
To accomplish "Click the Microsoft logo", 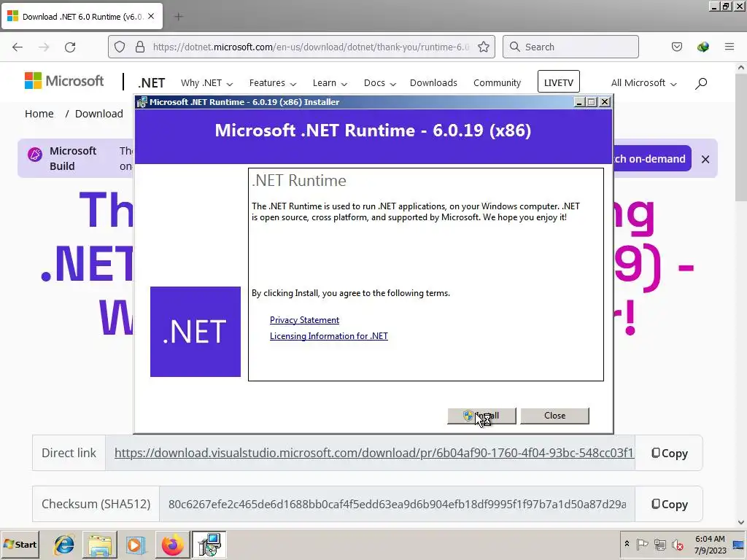I will click(x=64, y=81).
